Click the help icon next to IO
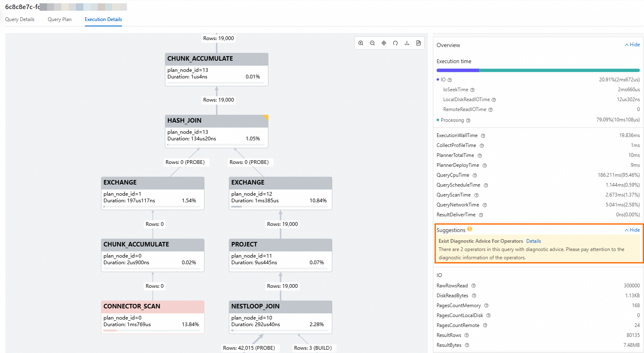 [x=450, y=80]
